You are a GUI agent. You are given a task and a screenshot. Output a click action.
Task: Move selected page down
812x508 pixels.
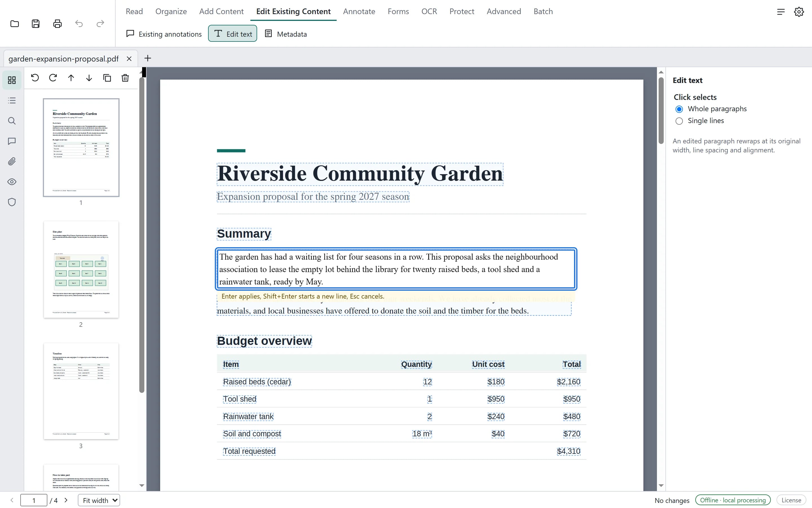[x=89, y=78]
